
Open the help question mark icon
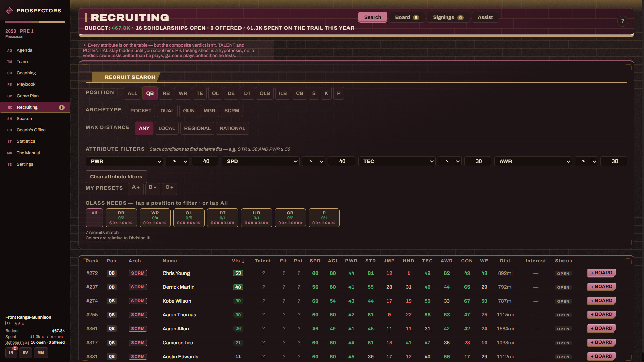[x=623, y=21]
